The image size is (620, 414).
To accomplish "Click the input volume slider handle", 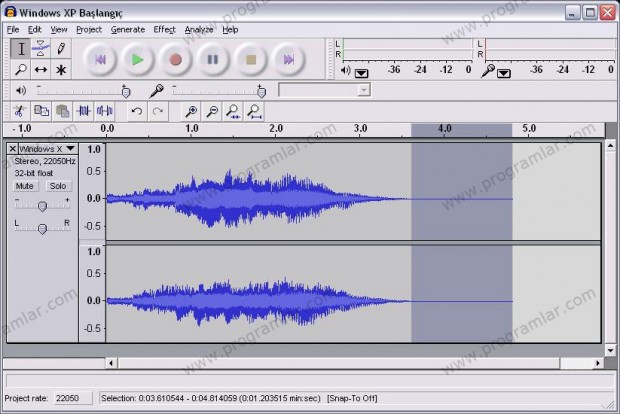I will click(261, 92).
